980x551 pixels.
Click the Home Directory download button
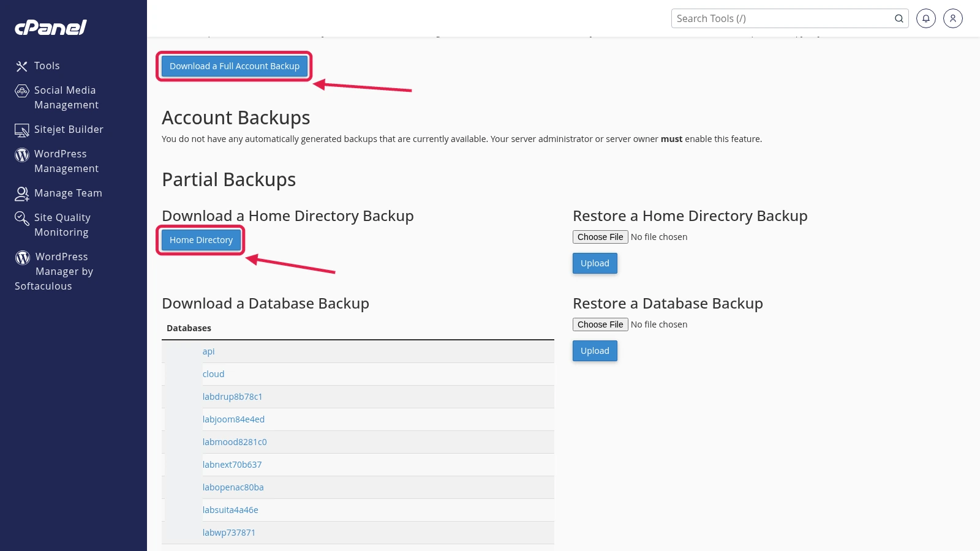coord(201,240)
